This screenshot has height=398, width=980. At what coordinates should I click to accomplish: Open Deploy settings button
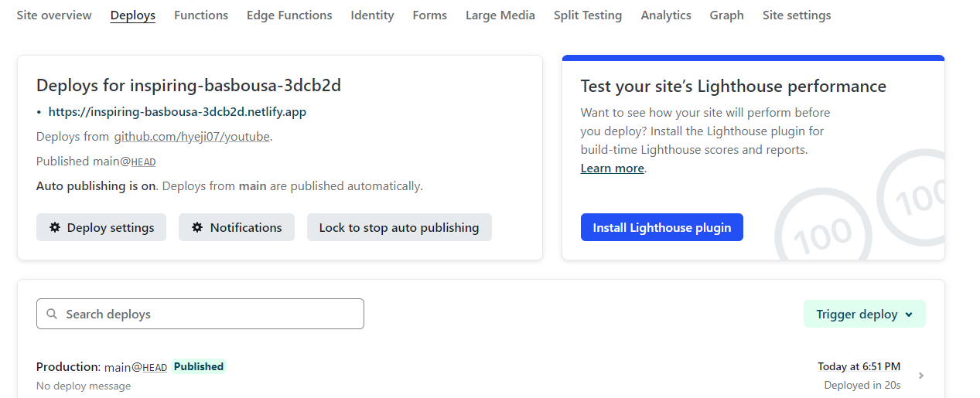click(101, 227)
